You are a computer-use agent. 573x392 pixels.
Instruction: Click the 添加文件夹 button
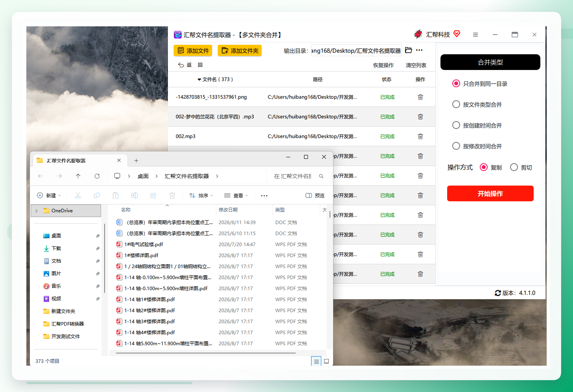[x=240, y=50]
